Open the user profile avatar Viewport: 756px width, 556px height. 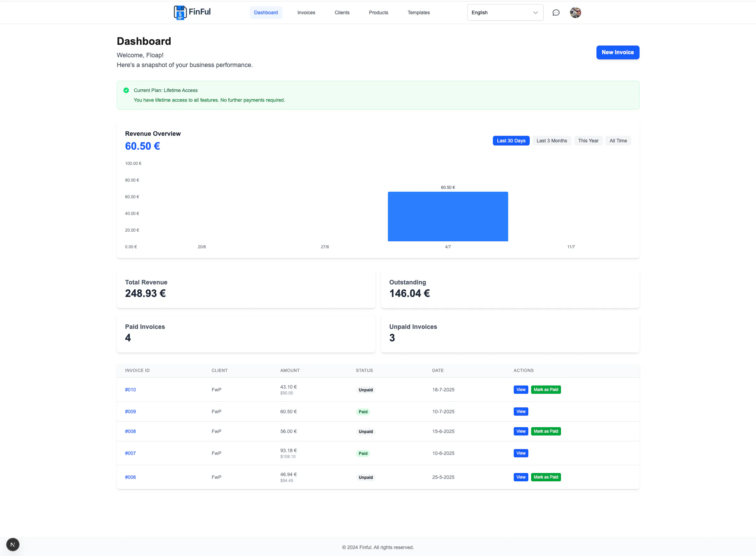(576, 13)
